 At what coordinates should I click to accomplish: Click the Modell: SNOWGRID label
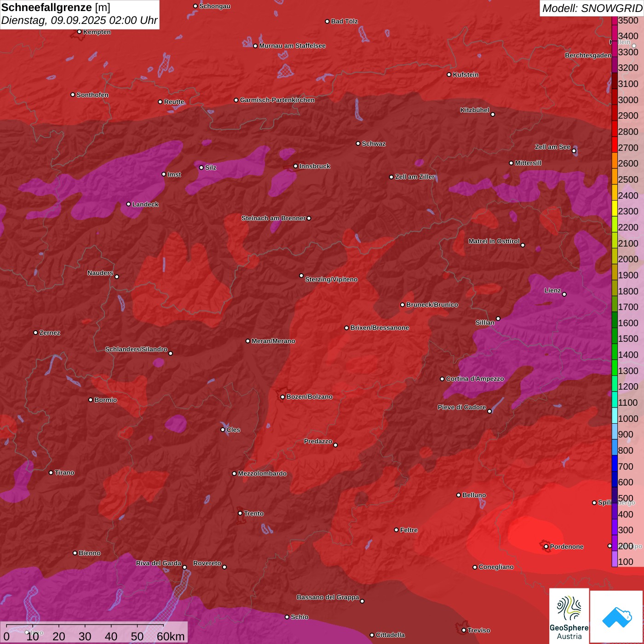coord(592,8)
